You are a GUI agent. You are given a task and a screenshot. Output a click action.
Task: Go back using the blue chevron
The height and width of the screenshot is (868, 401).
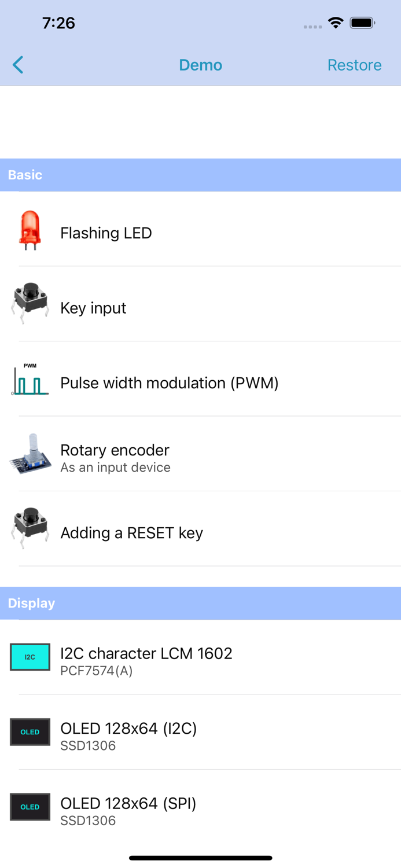click(x=17, y=65)
